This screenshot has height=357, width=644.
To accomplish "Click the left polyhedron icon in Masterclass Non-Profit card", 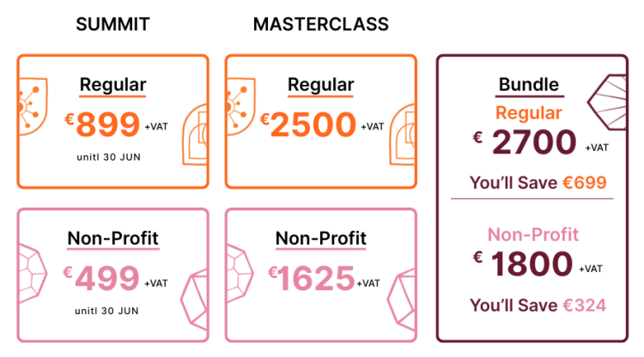I will 240,274.
